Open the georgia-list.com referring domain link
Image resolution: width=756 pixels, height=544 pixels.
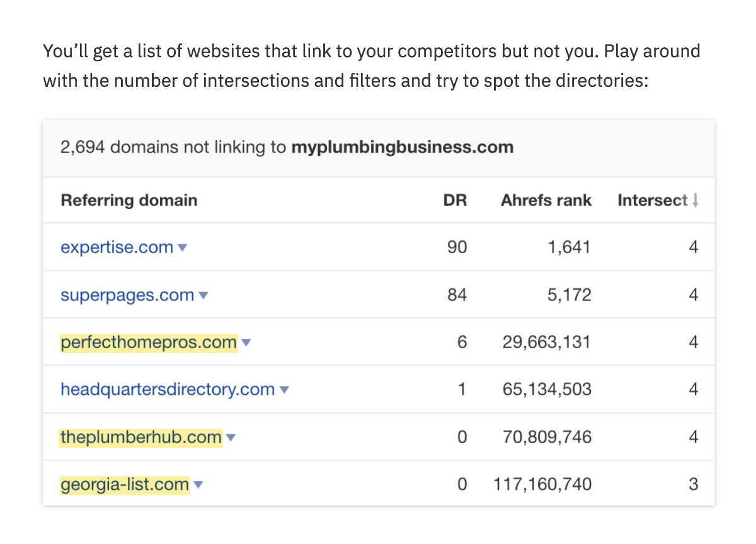pyautogui.click(x=125, y=485)
